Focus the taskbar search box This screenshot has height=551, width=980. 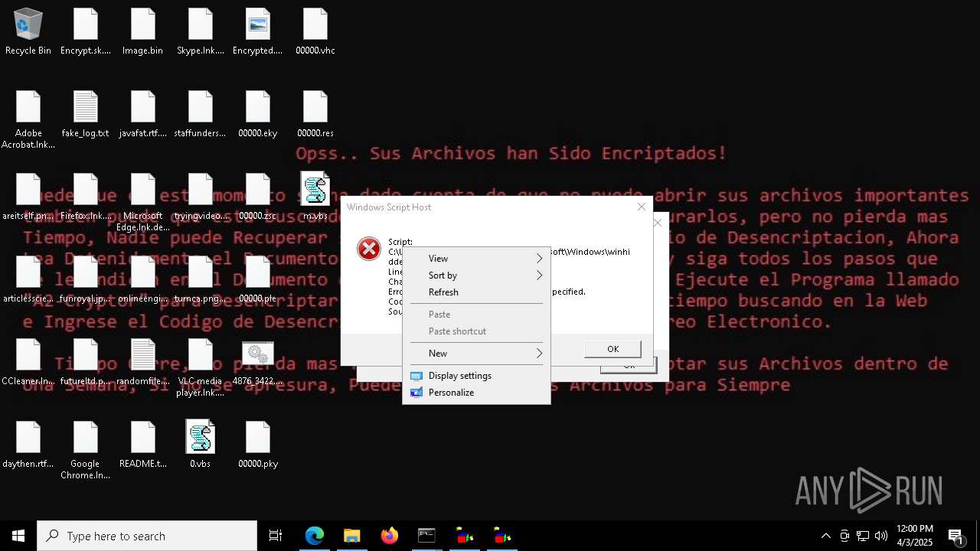[x=147, y=536]
